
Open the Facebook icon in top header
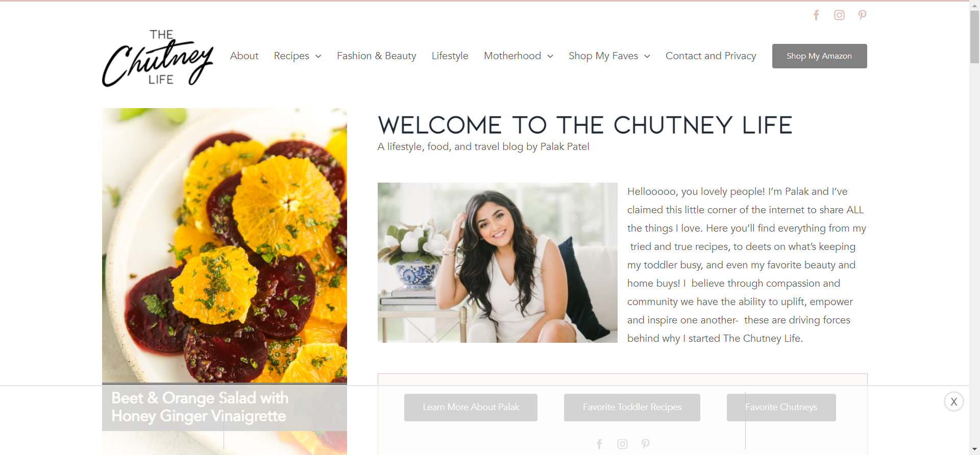pyautogui.click(x=816, y=15)
